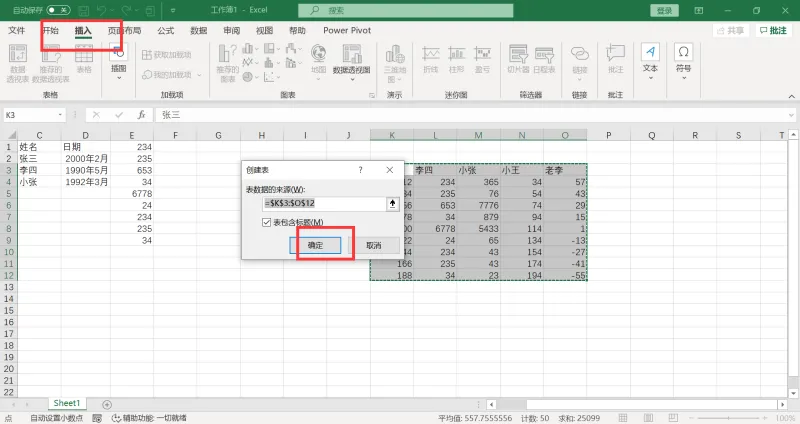Toggle 'Table has headers' (表包含标题) checkbox

tap(266, 222)
